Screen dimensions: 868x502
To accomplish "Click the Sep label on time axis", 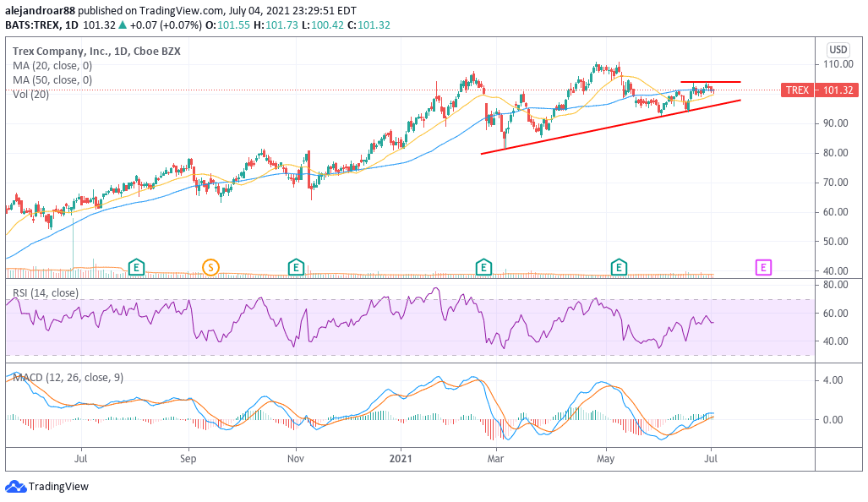I will click(188, 459).
